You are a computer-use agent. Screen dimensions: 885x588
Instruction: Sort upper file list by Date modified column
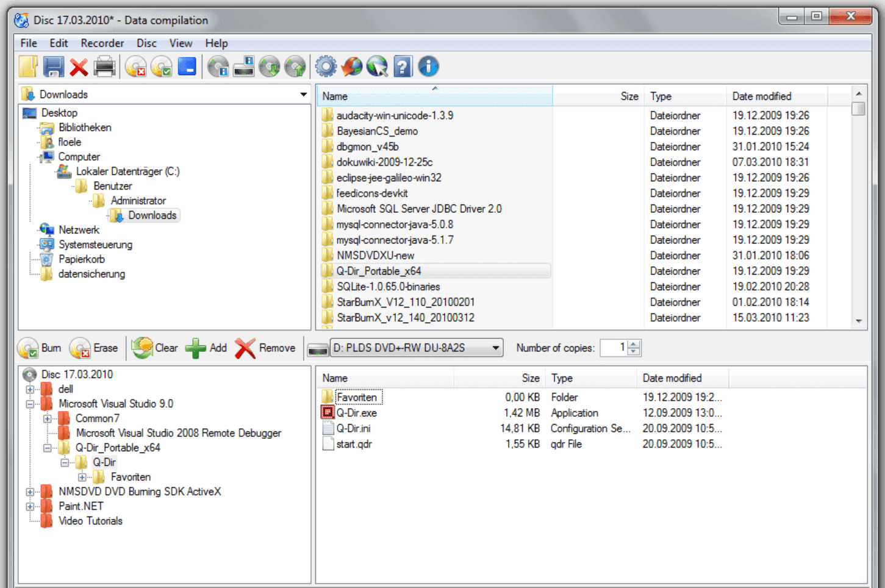(777, 96)
